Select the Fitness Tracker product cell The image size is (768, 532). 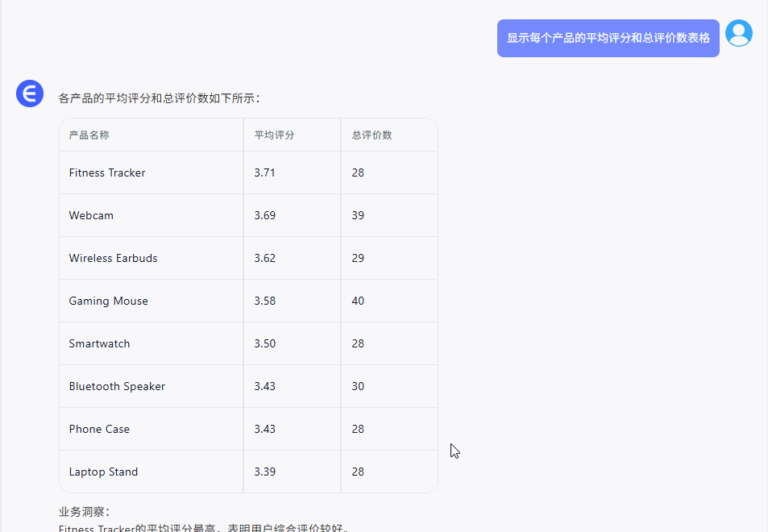pyautogui.click(x=152, y=173)
